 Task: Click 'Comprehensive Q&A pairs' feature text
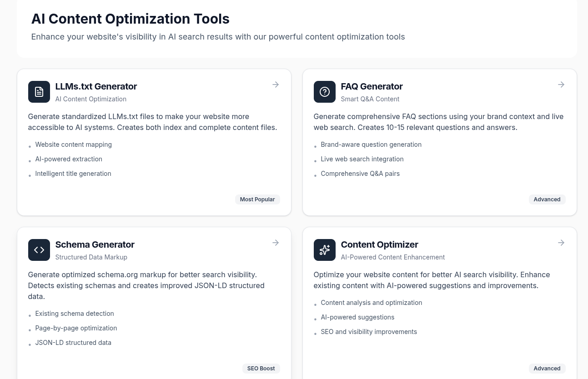(x=360, y=174)
